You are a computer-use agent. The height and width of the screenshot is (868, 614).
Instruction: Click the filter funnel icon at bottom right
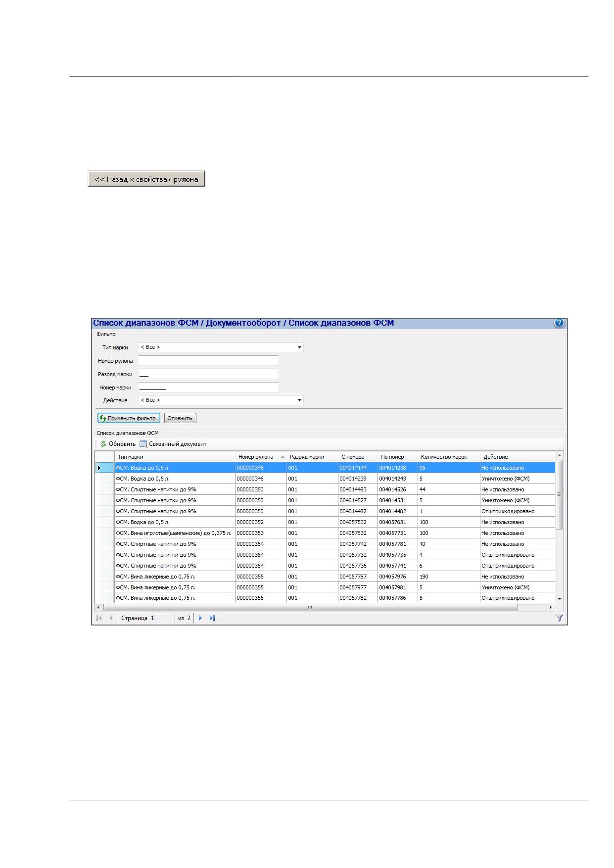pos(560,618)
